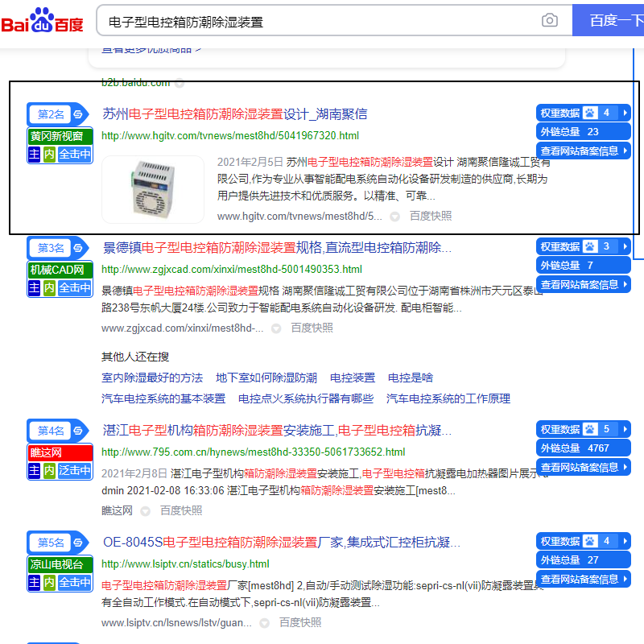Open the lsiptv.cn/statics/busy.html green link
Screen dimensions: 644x644
click(x=185, y=564)
